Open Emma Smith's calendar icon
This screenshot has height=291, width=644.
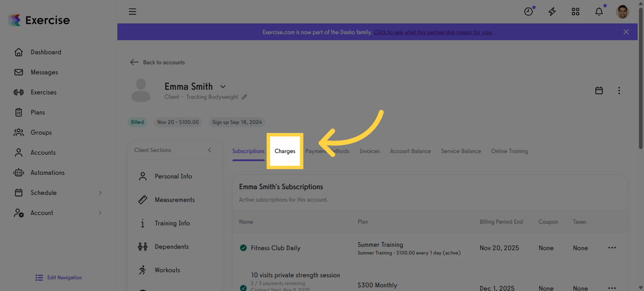(x=599, y=90)
